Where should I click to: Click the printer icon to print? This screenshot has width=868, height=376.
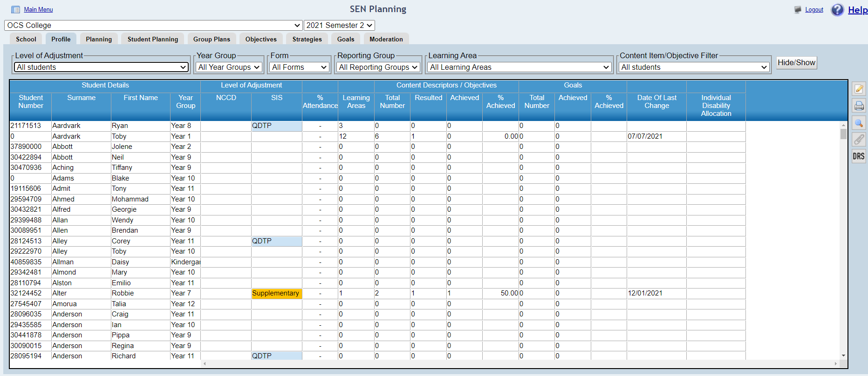tap(859, 106)
